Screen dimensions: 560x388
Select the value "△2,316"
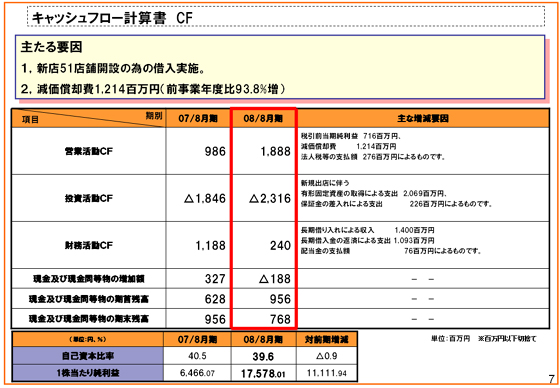click(270, 198)
